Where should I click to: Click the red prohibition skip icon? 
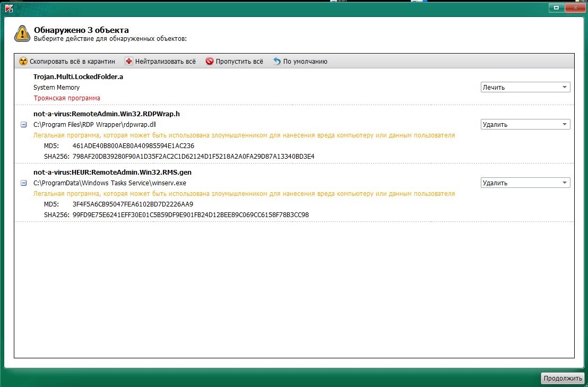point(210,61)
